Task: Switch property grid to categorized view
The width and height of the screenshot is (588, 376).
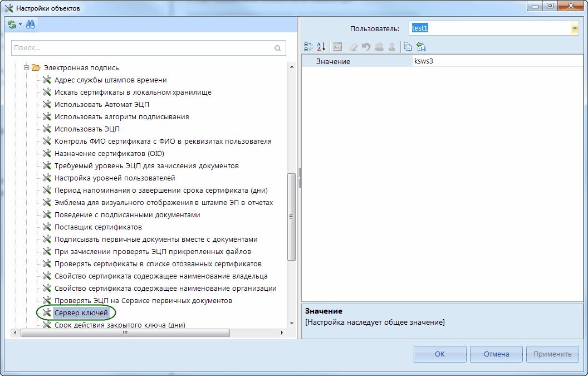Action: click(x=309, y=47)
